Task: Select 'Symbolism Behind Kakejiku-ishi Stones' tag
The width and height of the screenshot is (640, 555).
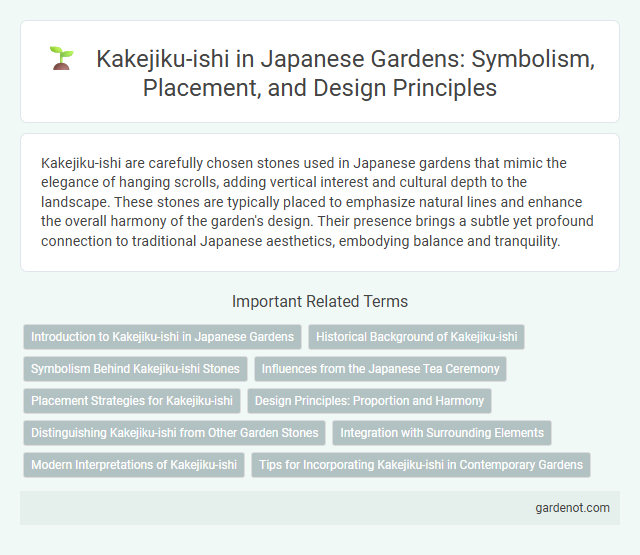Action: click(135, 369)
